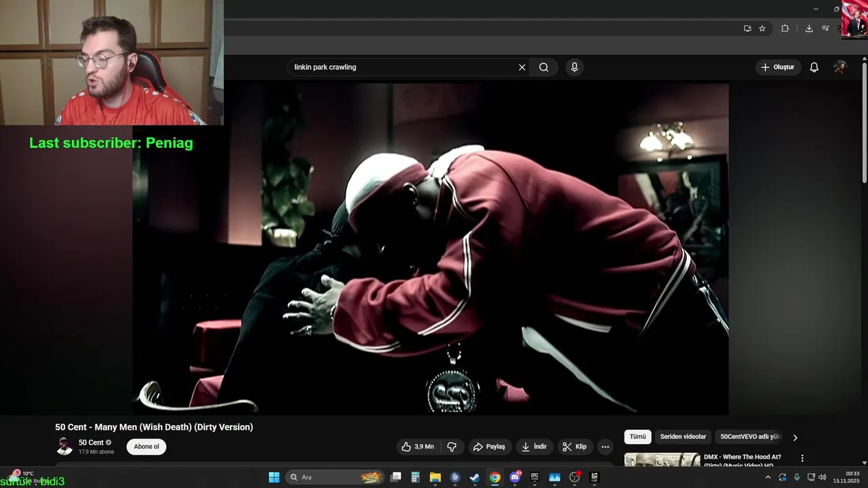This screenshot has height=488, width=868.
Task: Open the YouTube account avatar menu
Action: 840,67
